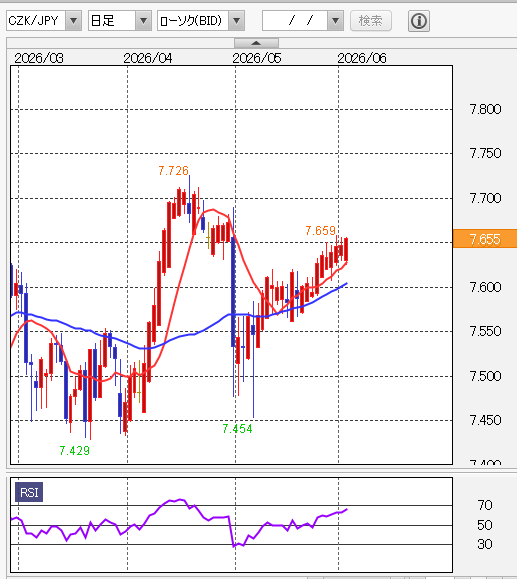The width and height of the screenshot is (517, 579).
Task: Click the date input field
Action: point(295,21)
